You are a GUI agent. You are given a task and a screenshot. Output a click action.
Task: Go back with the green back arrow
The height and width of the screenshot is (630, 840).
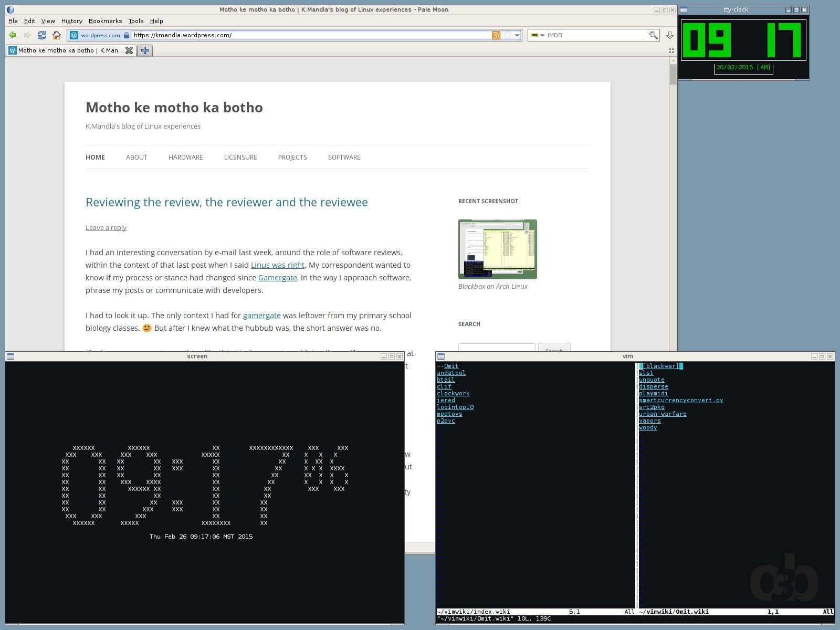pos(13,35)
